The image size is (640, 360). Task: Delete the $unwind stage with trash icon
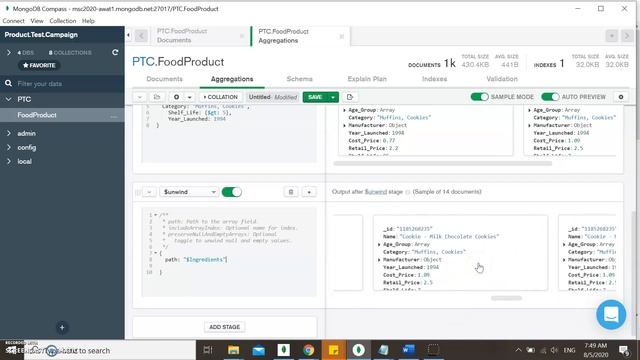click(x=291, y=192)
